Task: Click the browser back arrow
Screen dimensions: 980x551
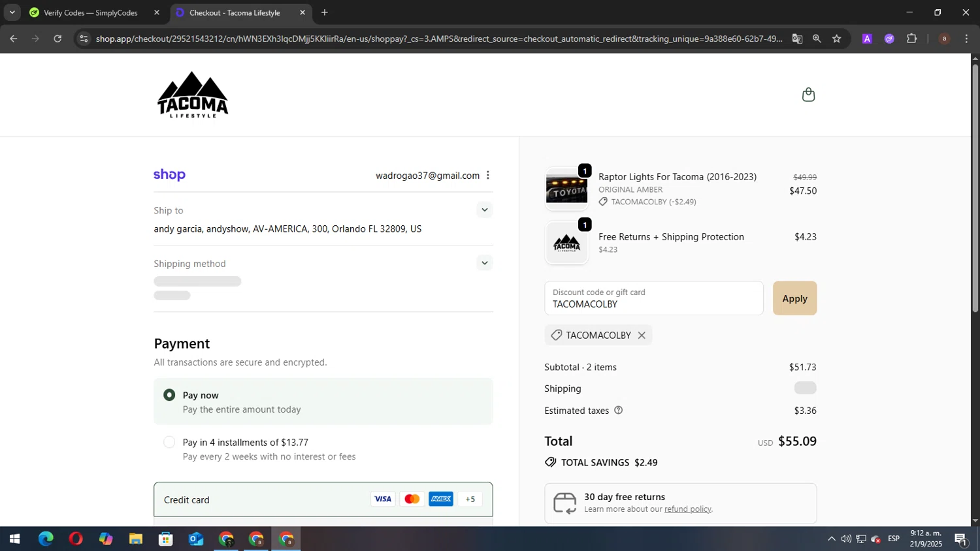Action: click(13, 39)
